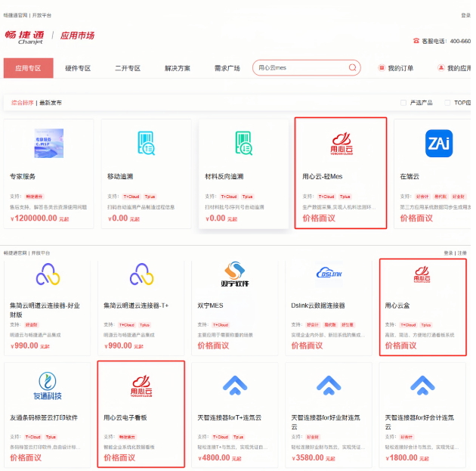Click the lower 登录 link beside 注册
The width and height of the screenshot is (476, 471).
click(448, 253)
